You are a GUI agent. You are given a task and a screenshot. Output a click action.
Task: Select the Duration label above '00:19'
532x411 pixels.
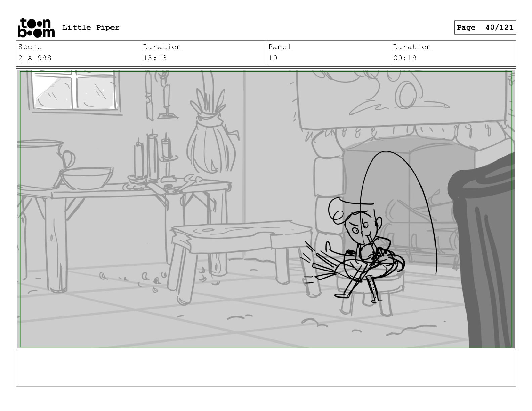coord(412,47)
